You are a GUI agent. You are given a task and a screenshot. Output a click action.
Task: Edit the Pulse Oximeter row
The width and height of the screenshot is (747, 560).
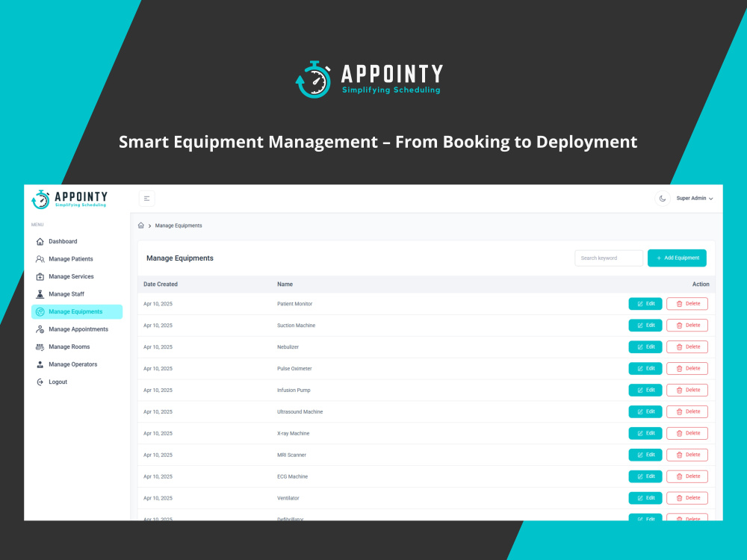(645, 369)
